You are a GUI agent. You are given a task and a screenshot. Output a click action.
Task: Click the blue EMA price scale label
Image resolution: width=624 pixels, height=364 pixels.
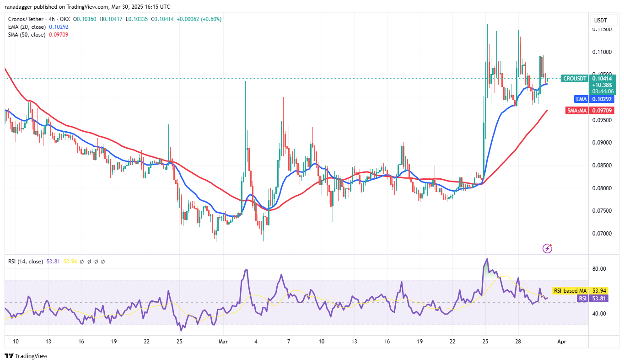coord(581,99)
